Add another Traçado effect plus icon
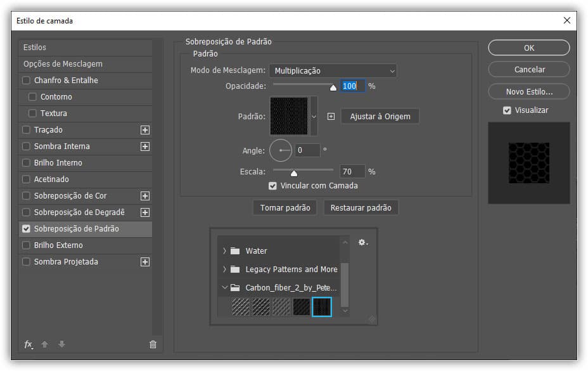This screenshot has width=588, height=371. (x=145, y=130)
